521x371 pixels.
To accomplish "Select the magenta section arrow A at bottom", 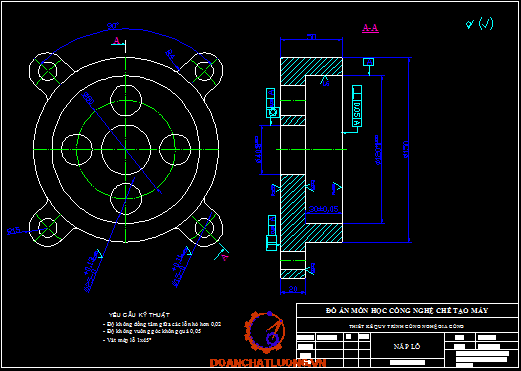I will 222,254.
